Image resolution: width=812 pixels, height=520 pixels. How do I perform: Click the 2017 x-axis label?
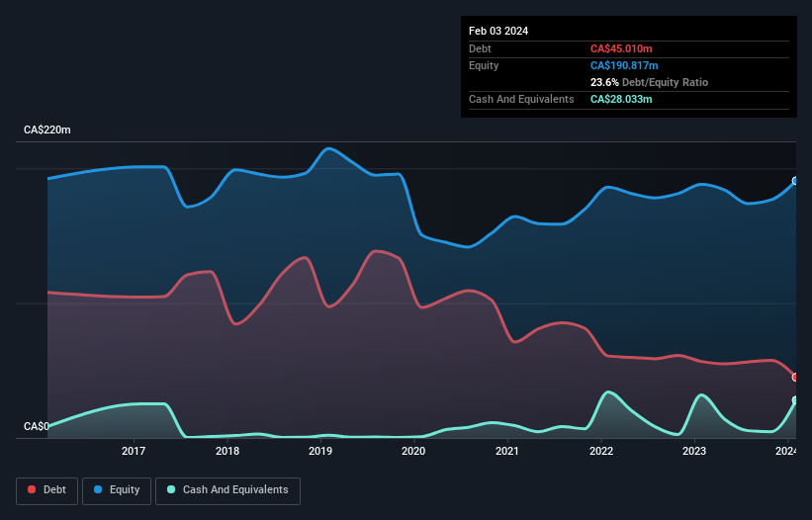click(134, 451)
